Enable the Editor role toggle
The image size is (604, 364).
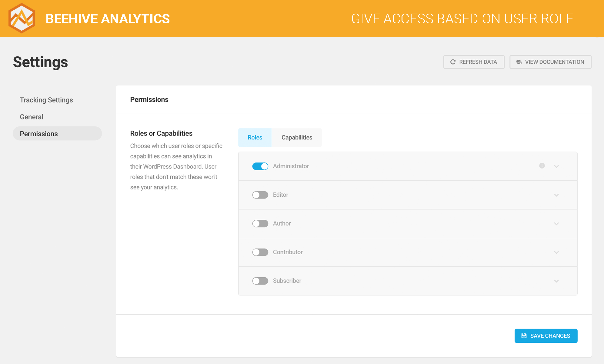(260, 194)
